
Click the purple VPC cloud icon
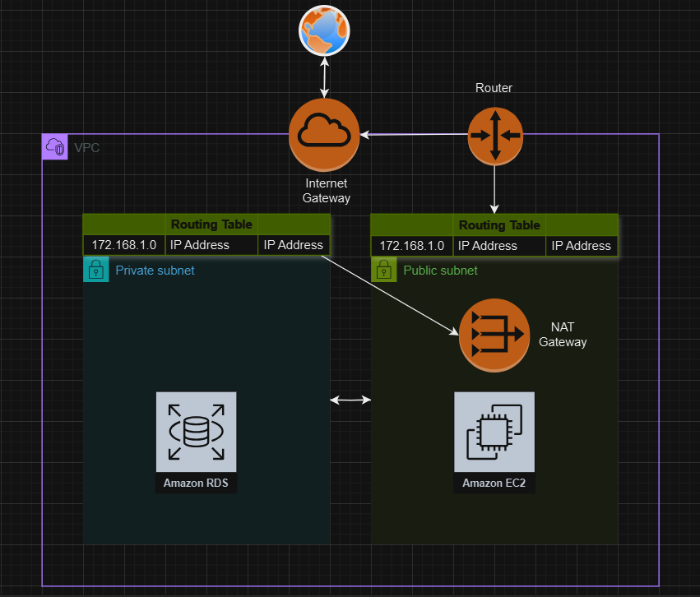click(x=55, y=147)
